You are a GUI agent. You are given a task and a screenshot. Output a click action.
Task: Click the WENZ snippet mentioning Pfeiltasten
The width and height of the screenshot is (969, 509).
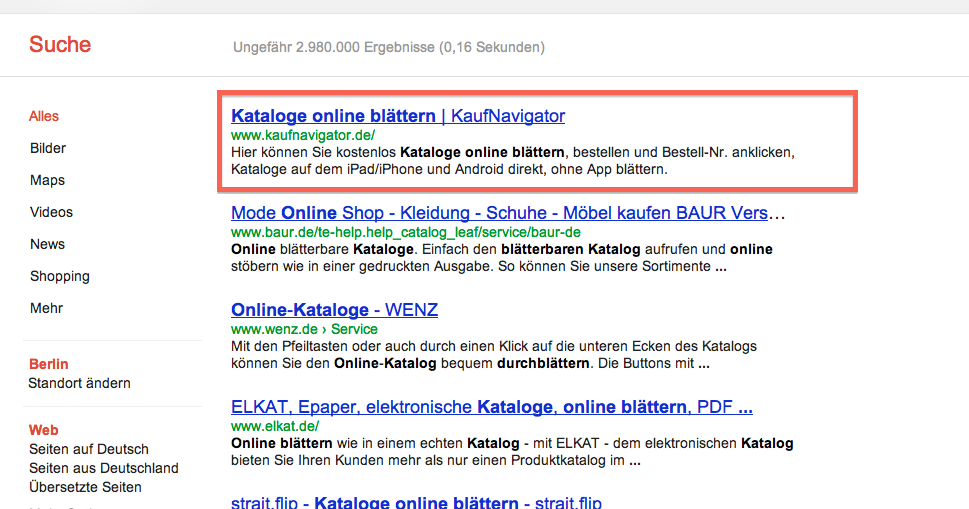click(494, 355)
